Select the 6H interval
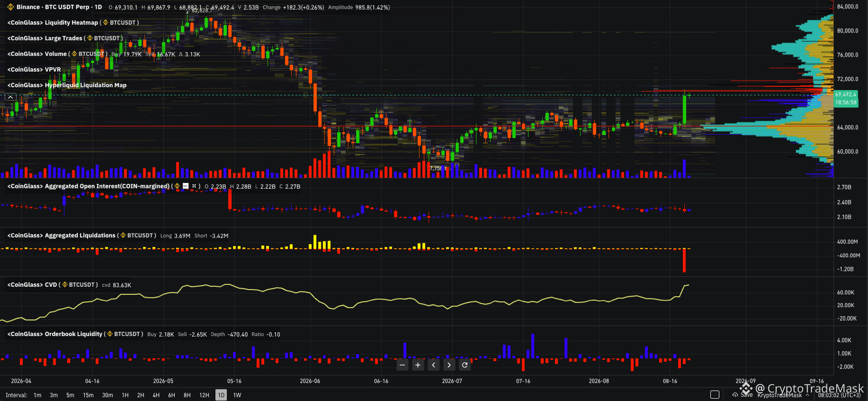 click(172, 395)
